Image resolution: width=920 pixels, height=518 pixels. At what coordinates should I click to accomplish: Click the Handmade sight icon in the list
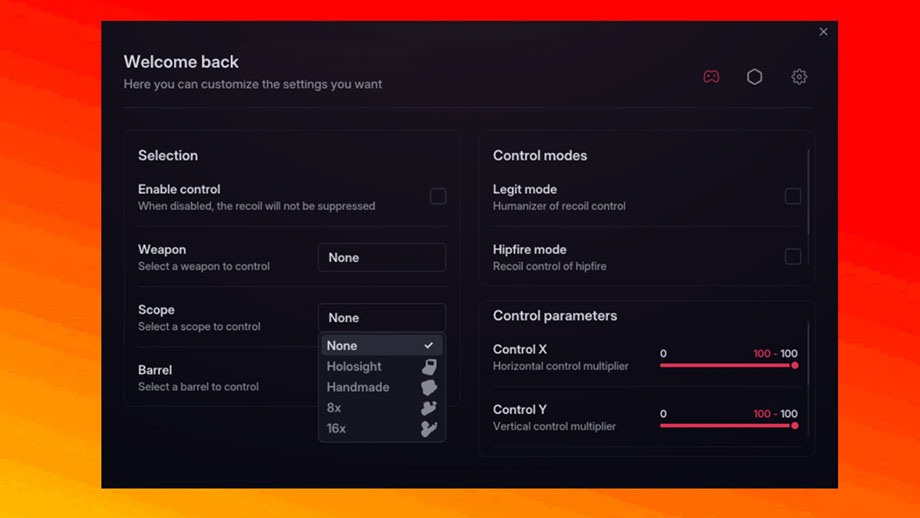coord(429,387)
